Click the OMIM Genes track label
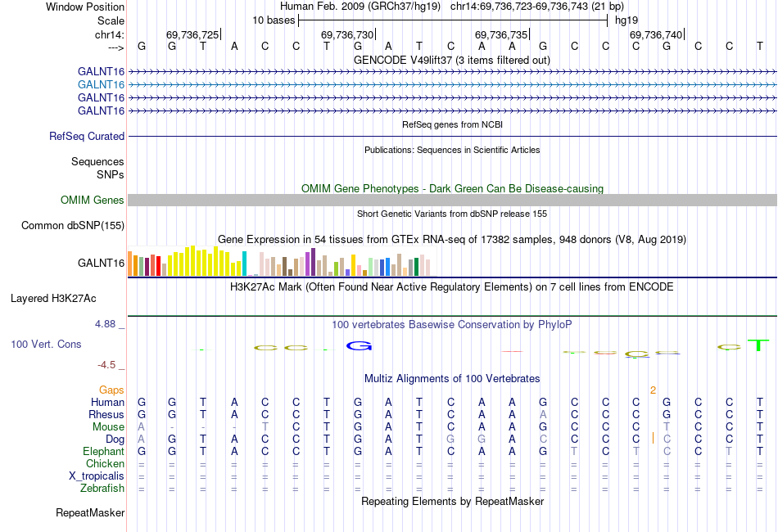This screenshot has height=532, width=778. [x=93, y=201]
